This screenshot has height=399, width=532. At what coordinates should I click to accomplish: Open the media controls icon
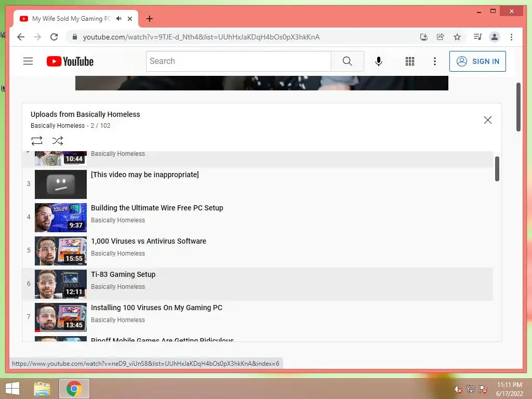click(478, 37)
